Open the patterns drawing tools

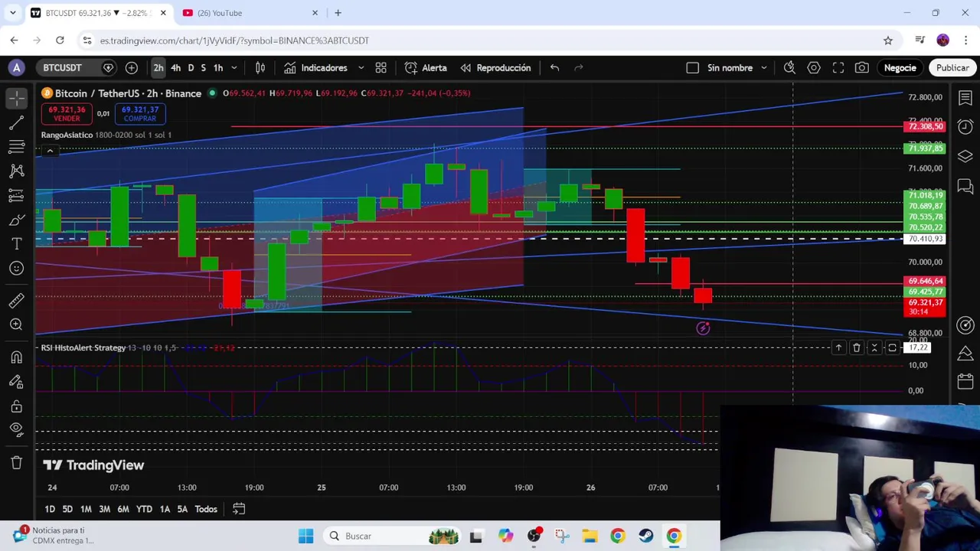click(x=17, y=171)
